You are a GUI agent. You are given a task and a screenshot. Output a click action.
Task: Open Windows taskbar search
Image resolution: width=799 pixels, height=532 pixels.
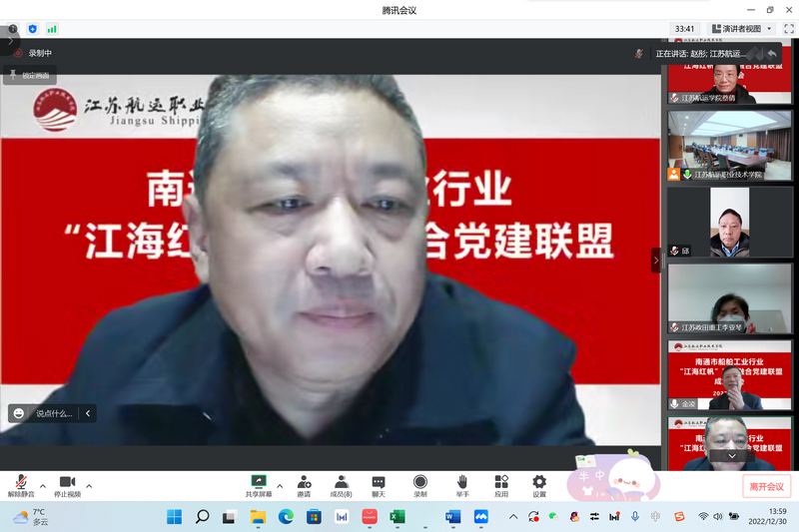tap(203, 517)
